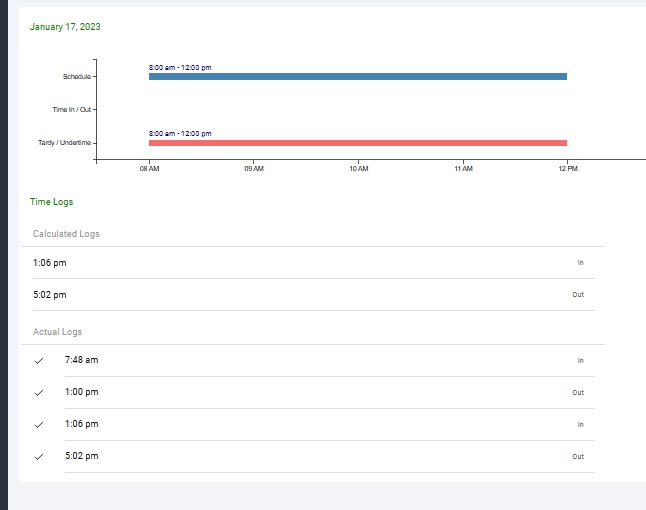Viewport: 646px width, 510px height.
Task: Click the Tardy / Undertime axis label
Action: pos(72,143)
